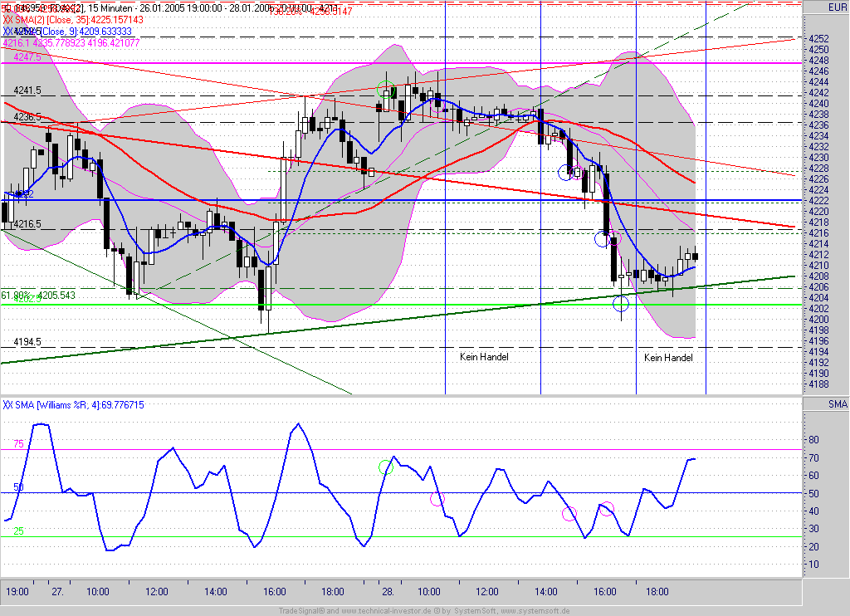Click the 14:00 time label on the 28th

[x=546, y=592]
